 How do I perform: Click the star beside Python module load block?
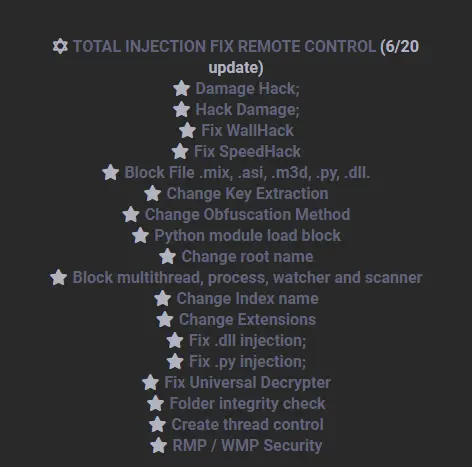tap(140, 235)
